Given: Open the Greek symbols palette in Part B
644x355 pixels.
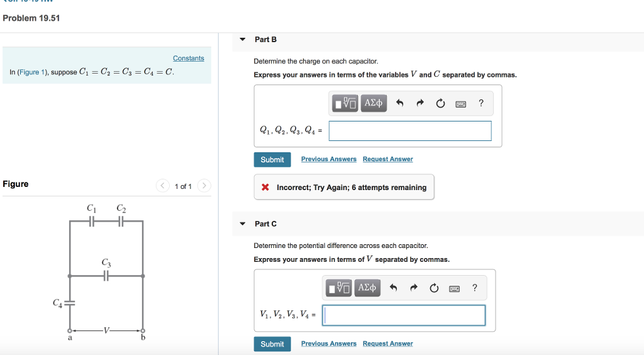Looking at the screenshot, I should 374,103.
